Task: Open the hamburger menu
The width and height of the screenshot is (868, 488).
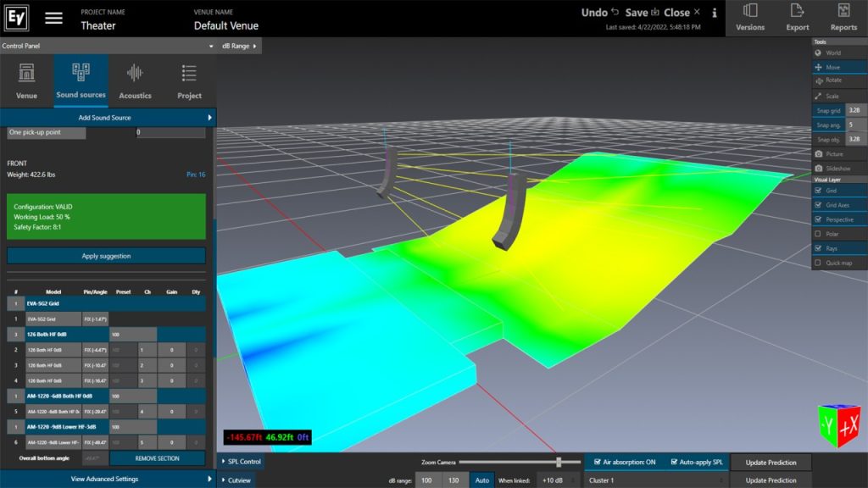Action: [53, 19]
